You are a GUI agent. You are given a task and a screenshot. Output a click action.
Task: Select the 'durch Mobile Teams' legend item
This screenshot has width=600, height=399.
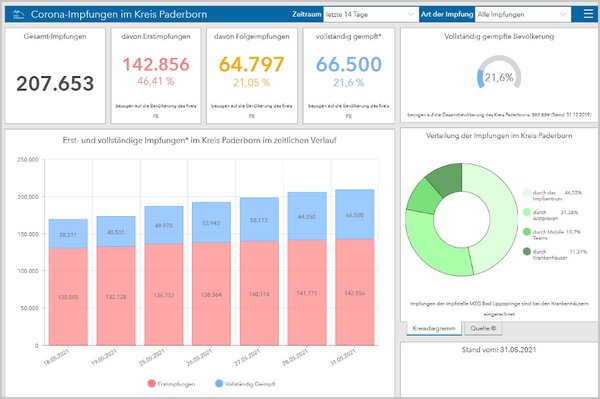point(552,235)
